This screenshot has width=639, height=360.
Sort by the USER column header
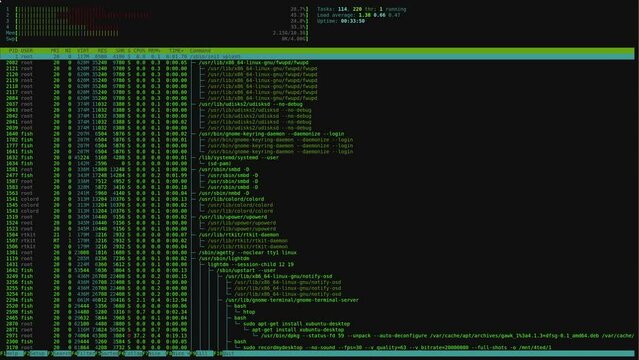click(27, 51)
